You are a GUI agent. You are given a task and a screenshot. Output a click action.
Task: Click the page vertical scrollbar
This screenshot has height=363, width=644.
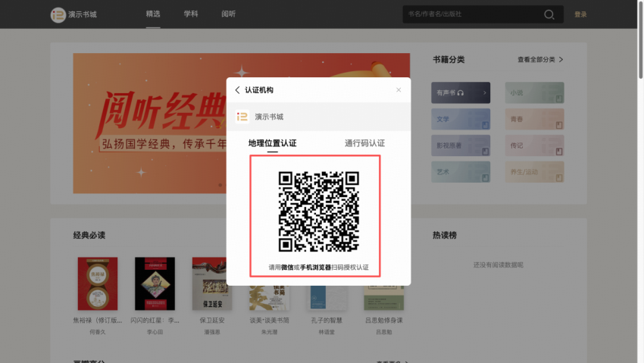641,39
